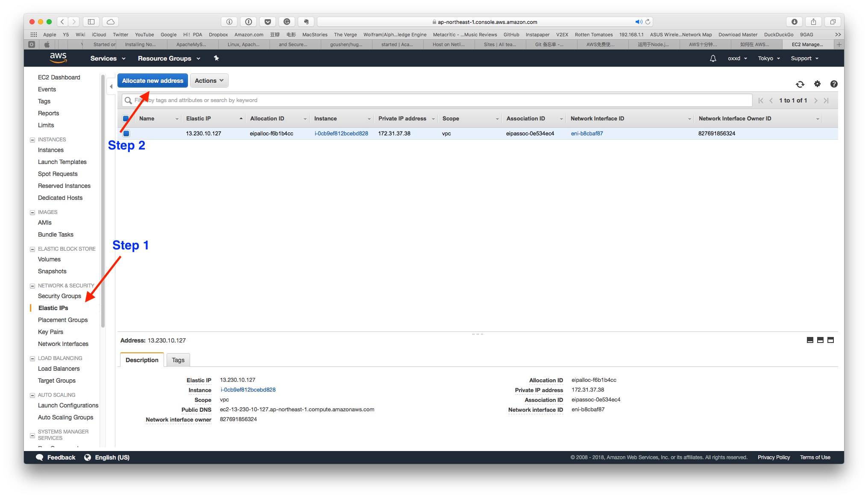Collapse the NETWORK & SECURITY section
This screenshot has width=868, height=498.
click(x=32, y=286)
